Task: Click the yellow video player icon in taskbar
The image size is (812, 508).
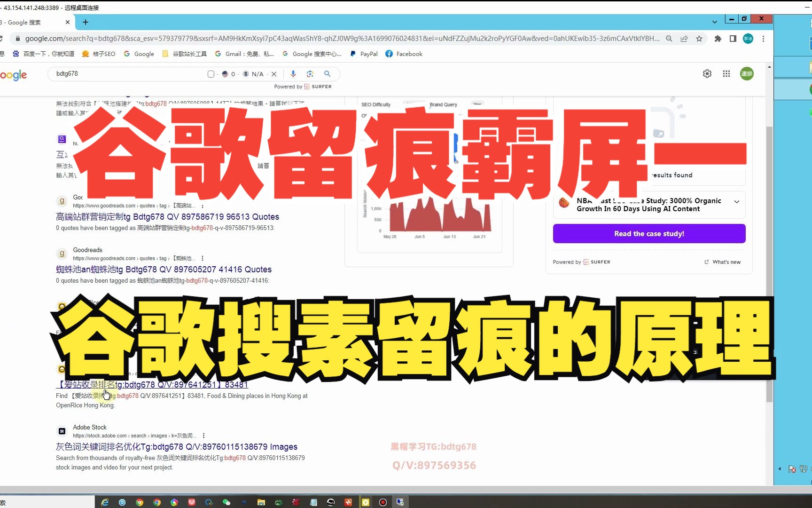Action: [x=366, y=502]
